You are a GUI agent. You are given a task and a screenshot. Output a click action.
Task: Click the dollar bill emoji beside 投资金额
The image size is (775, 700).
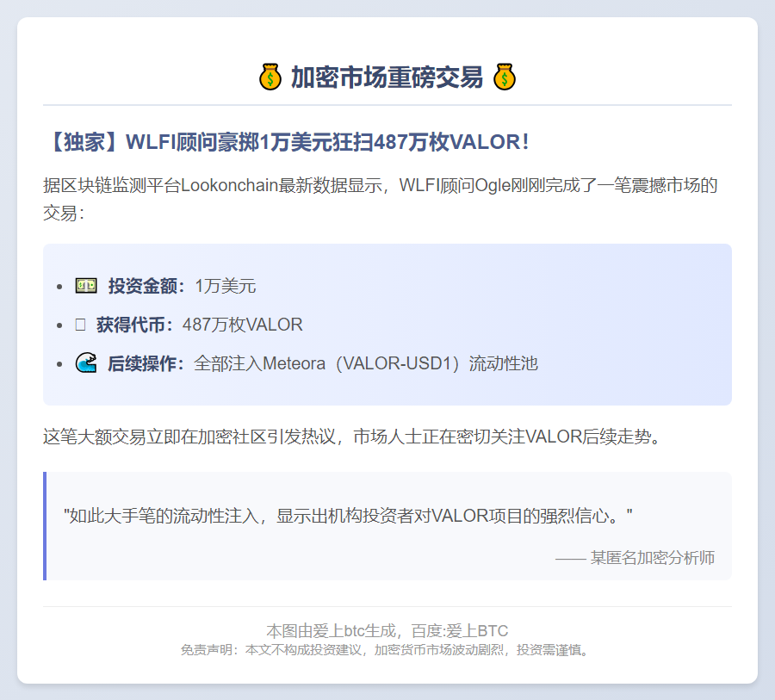(85, 284)
